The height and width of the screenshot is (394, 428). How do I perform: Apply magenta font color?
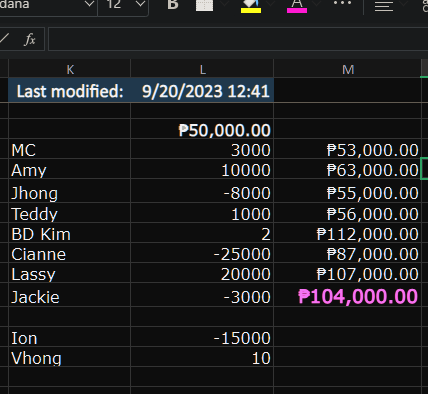(297, 6)
